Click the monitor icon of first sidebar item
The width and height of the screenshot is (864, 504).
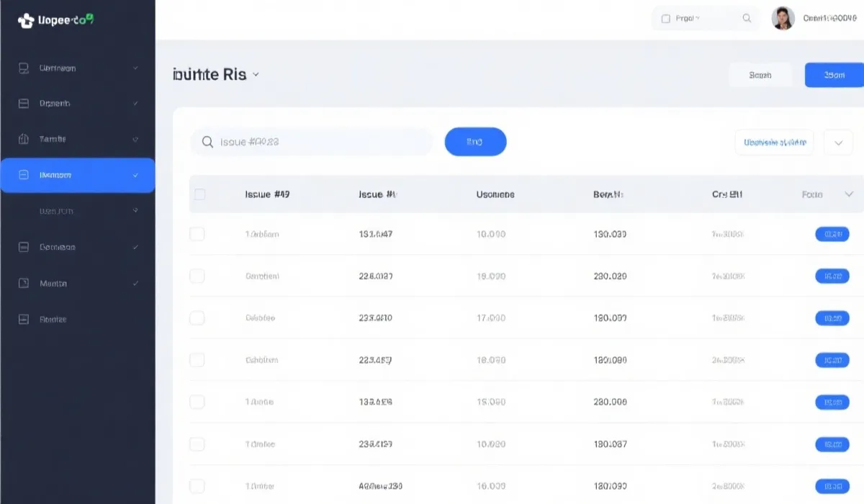23,68
